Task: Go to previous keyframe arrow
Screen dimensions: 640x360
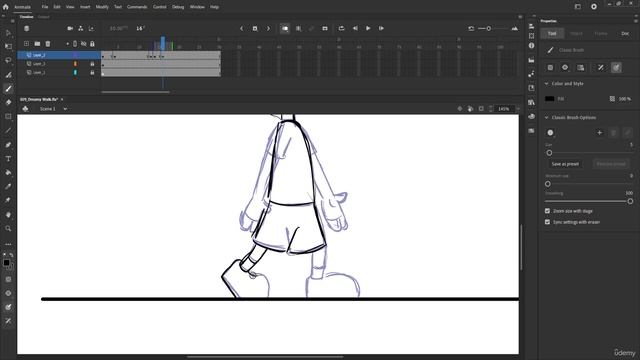Action: 241,28
